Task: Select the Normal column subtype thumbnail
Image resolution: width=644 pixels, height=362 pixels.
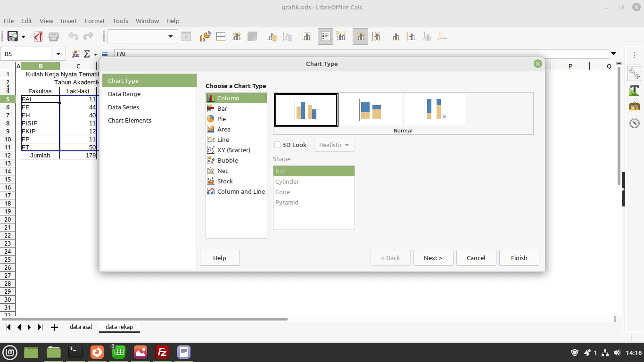Action: click(306, 110)
